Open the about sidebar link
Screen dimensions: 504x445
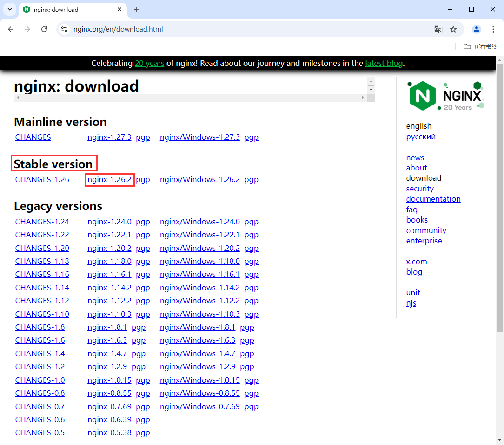[x=416, y=168]
